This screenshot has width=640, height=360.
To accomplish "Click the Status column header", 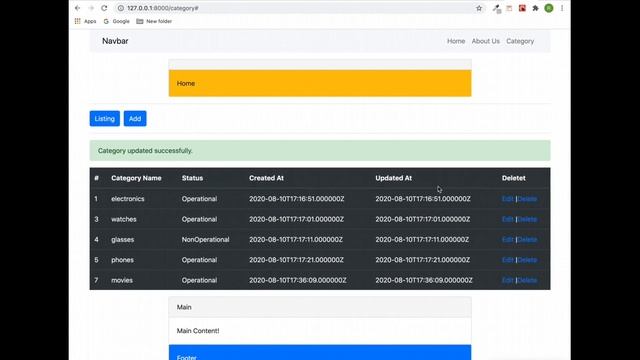I will [192, 178].
